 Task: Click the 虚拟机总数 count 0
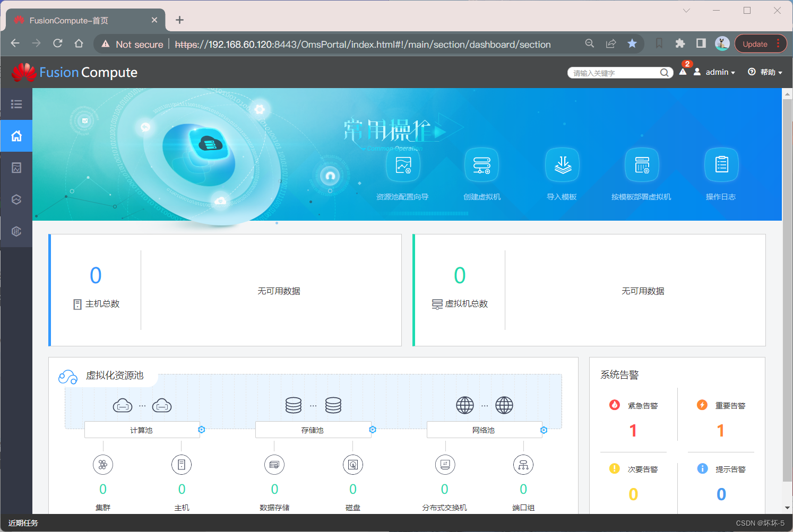point(460,275)
